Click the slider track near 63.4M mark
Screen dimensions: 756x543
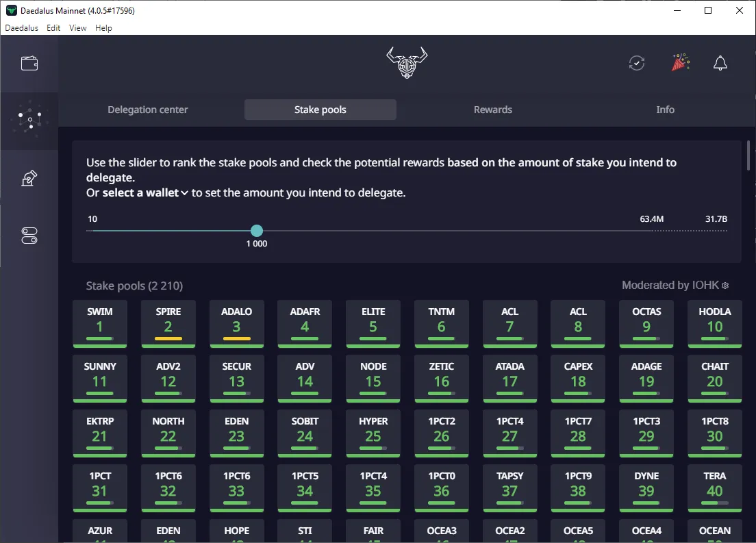pyautogui.click(x=652, y=231)
